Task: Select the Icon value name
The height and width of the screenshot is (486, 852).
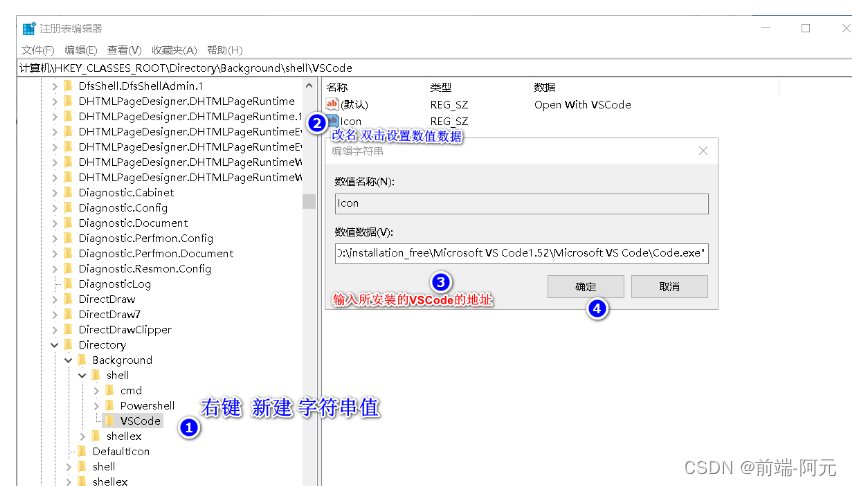Action: coord(350,121)
